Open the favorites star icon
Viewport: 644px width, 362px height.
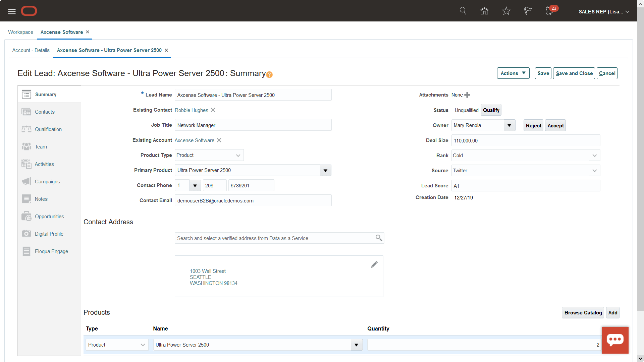tap(506, 11)
